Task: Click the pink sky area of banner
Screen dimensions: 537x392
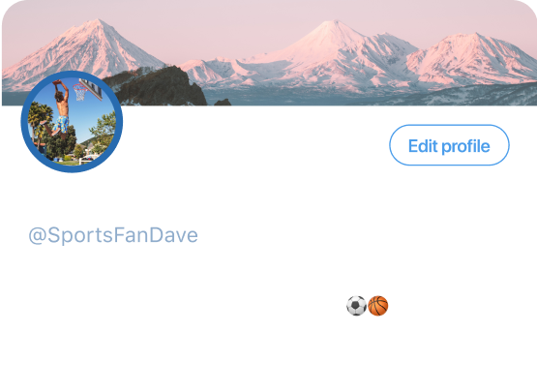Action: tap(240, 20)
